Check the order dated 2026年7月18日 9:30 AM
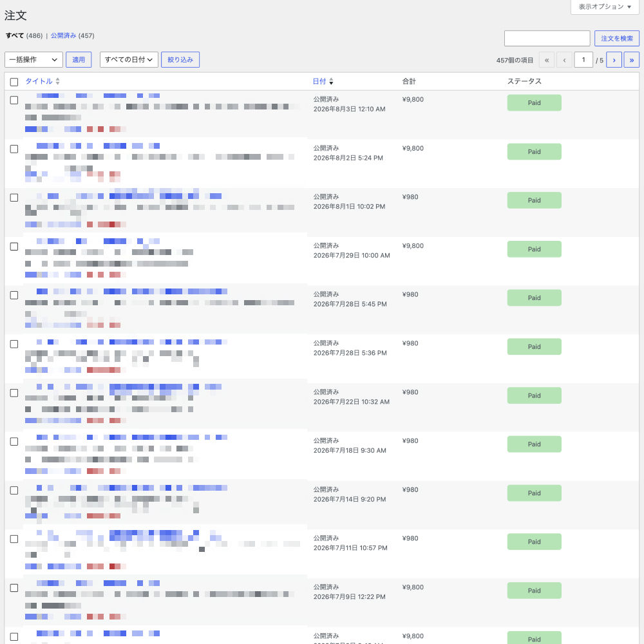 (14, 442)
